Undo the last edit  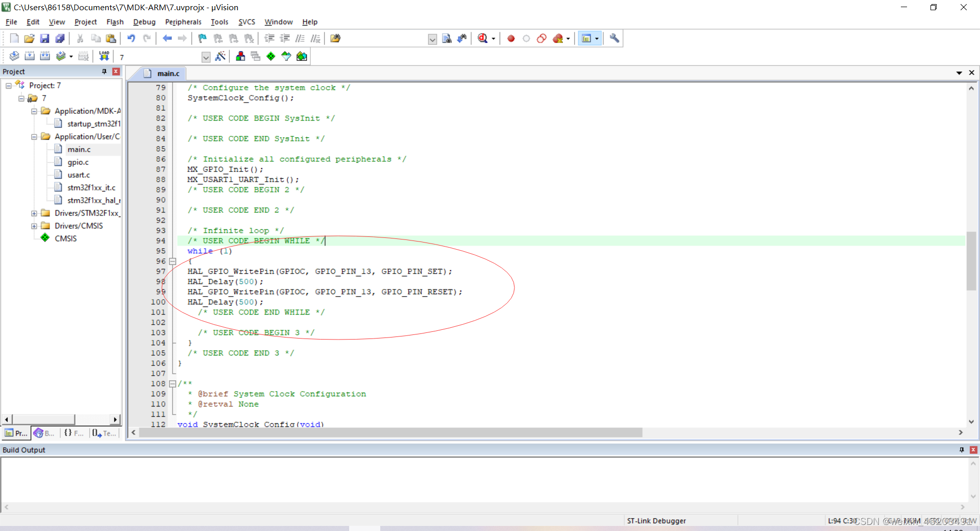[x=131, y=38]
